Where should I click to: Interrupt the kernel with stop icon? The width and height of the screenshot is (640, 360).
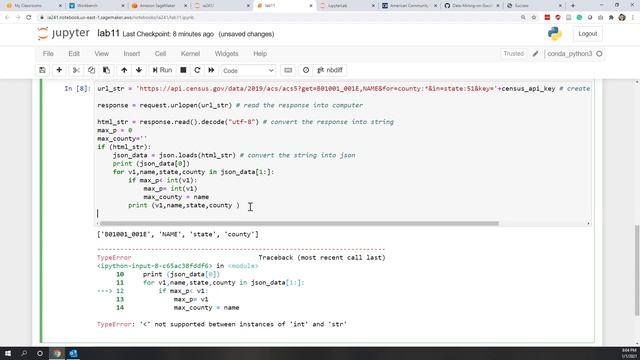click(x=183, y=70)
